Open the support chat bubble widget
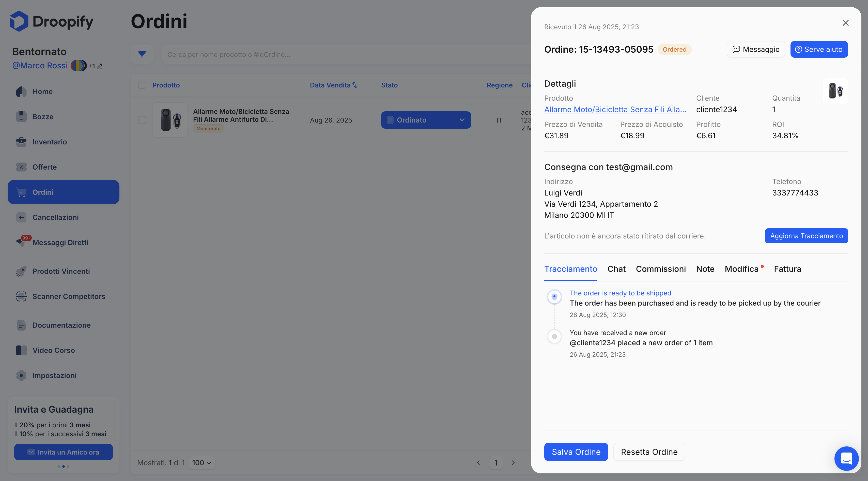Screen dimensions: 868x481 (846, 458)
